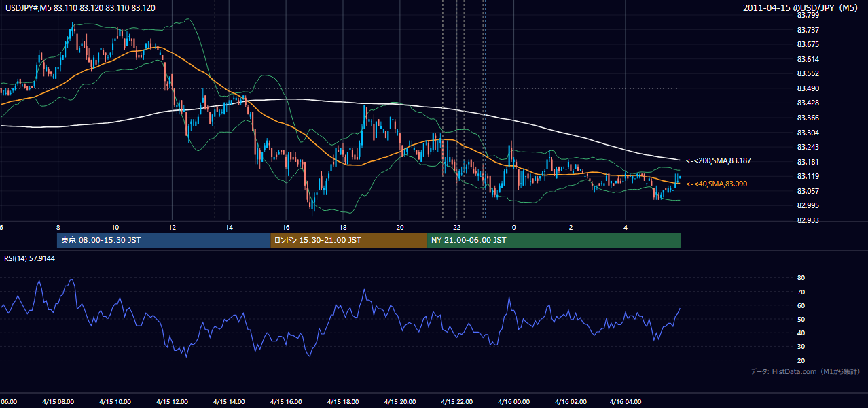Click price axis label 83.119
The image size is (868, 408).
(807, 176)
